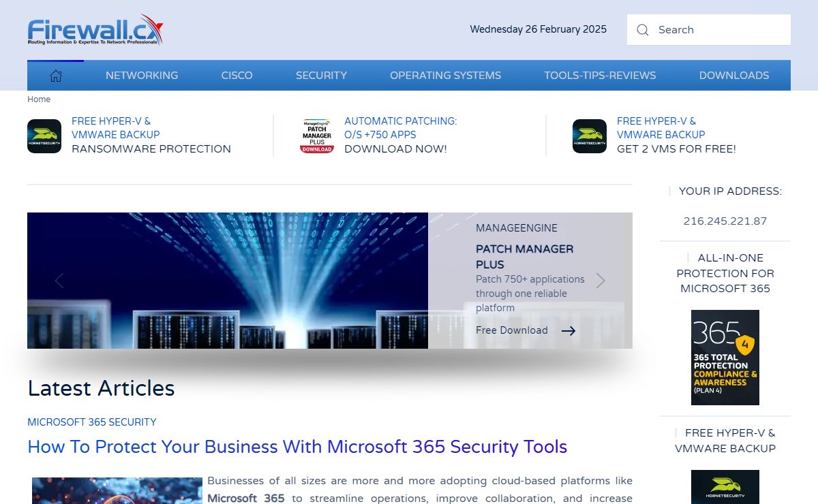Click sidebar Free Hyper-V & VMware Backup heading
Image resolution: width=818 pixels, height=504 pixels.
[725, 441]
